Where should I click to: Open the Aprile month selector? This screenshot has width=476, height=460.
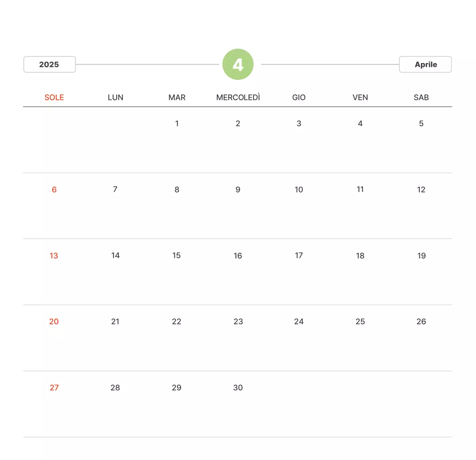point(425,64)
